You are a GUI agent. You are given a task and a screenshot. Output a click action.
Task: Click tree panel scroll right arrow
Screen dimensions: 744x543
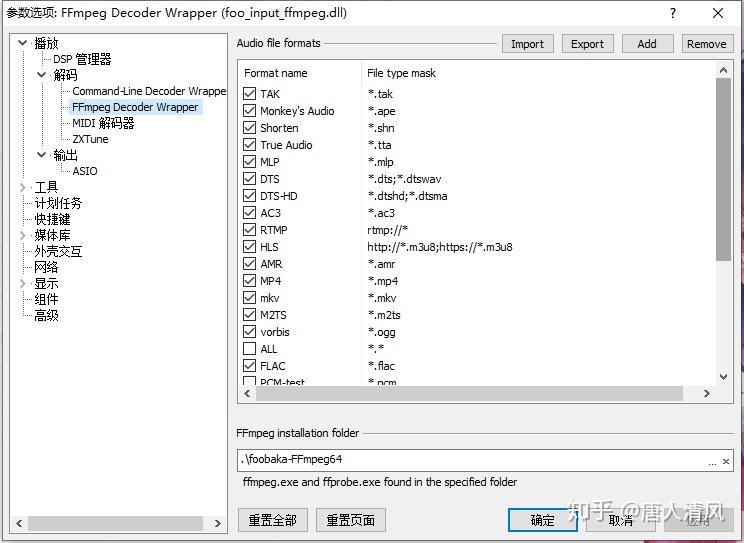tap(217, 523)
